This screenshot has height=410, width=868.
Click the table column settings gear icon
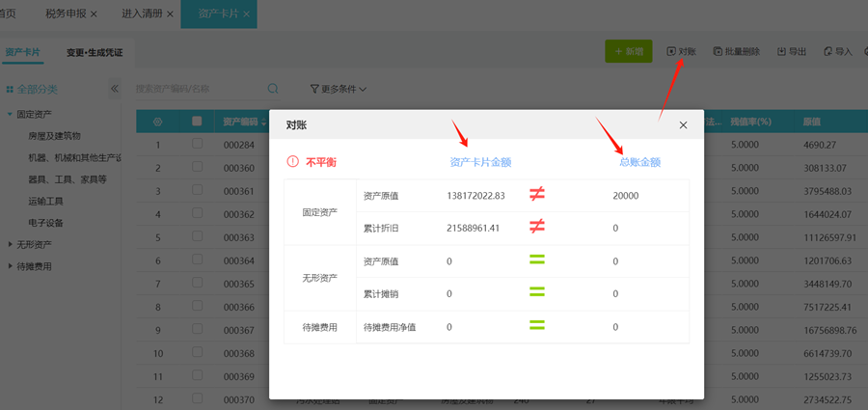point(158,122)
